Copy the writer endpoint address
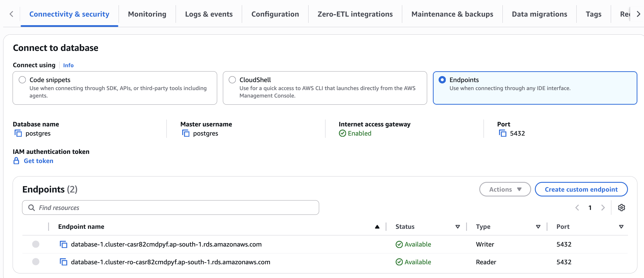644x278 pixels. pyautogui.click(x=64, y=244)
